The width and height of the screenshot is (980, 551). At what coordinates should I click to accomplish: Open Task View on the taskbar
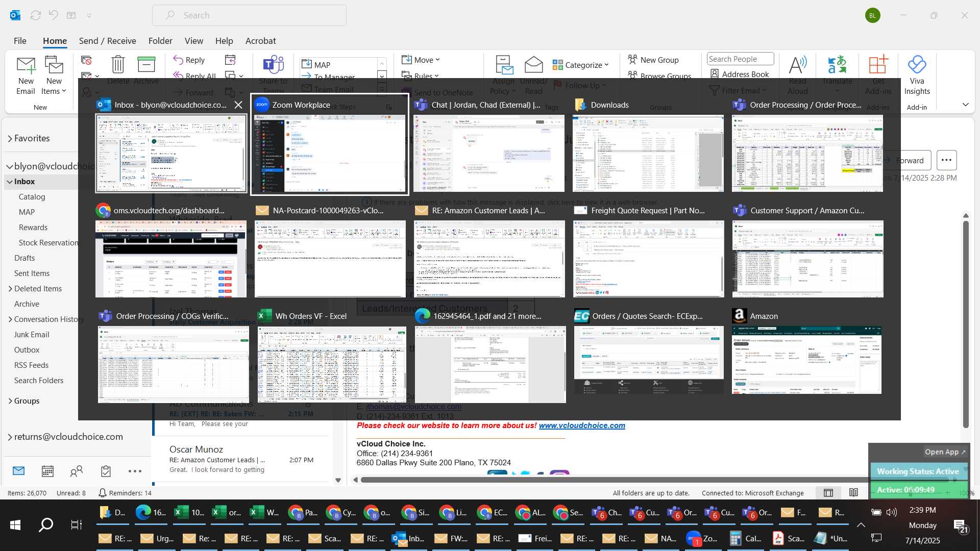point(77,524)
